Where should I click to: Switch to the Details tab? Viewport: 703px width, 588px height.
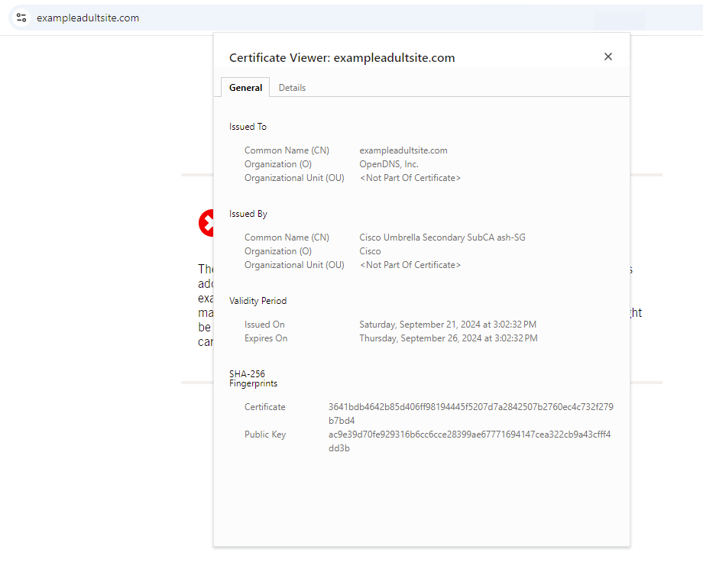(x=292, y=88)
